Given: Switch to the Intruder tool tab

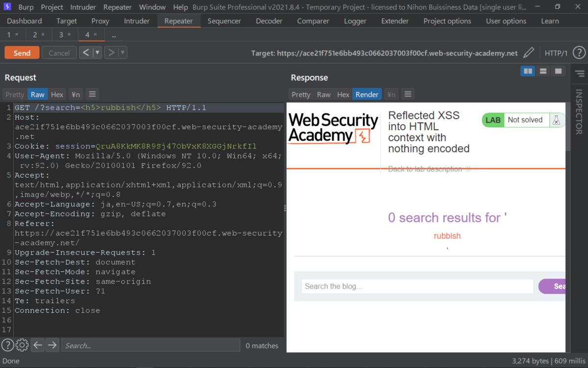Looking at the screenshot, I should tap(137, 21).
